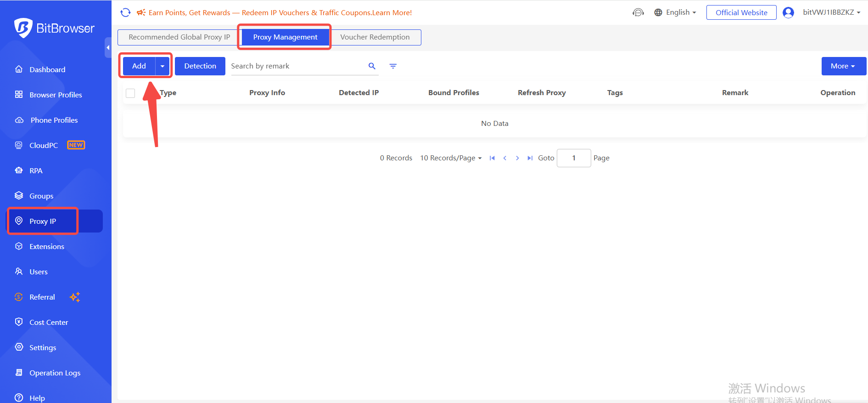Go to next page arrow

point(517,158)
